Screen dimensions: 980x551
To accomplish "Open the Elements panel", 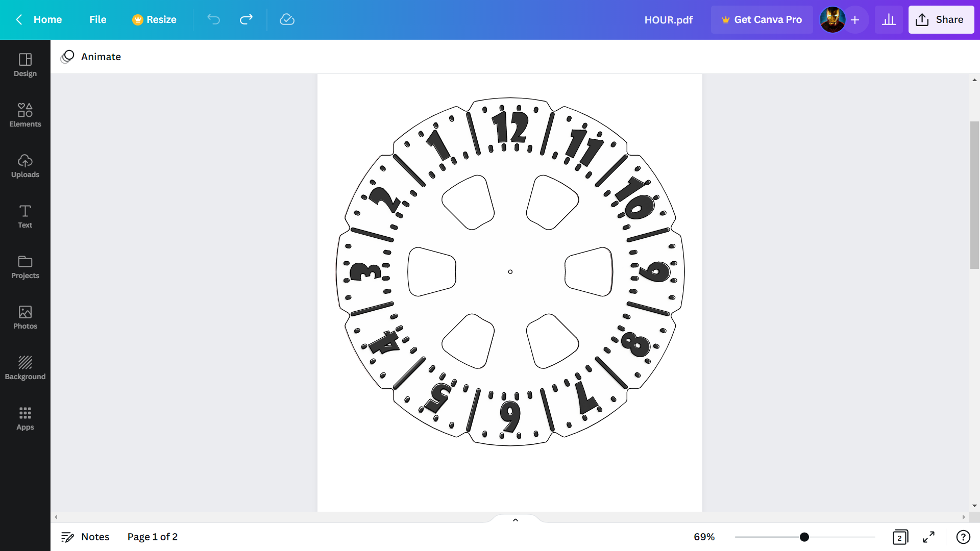I will click(x=25, y=114).
